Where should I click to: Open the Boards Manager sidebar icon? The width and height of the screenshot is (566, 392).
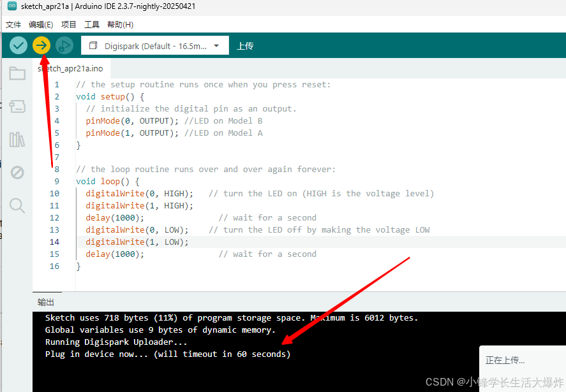point(17,106)
